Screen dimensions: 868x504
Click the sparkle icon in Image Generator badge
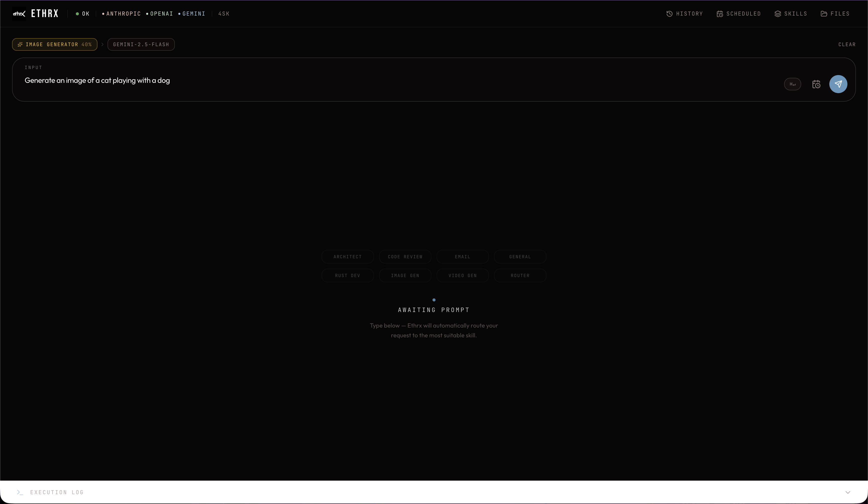coord(20,44)
